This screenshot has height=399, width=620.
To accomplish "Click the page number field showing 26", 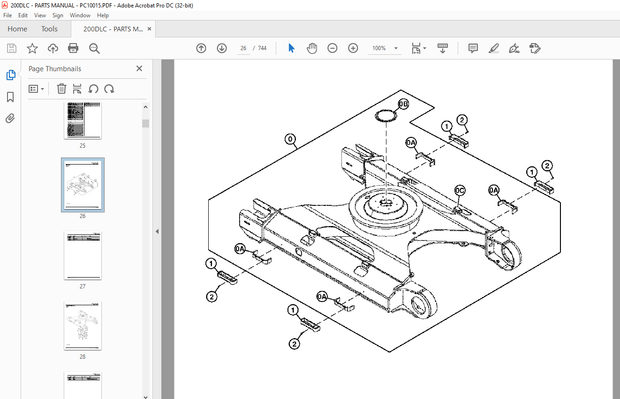I will click(x=243, y=48).
